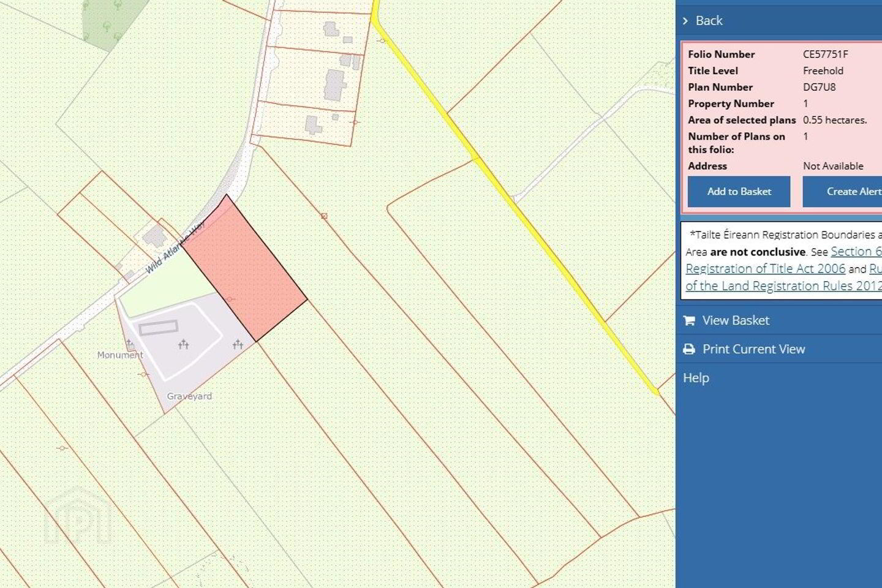Click the grey rectangular building in graveyard
This screenshot has height=588, width=882.
coord(159,328)
